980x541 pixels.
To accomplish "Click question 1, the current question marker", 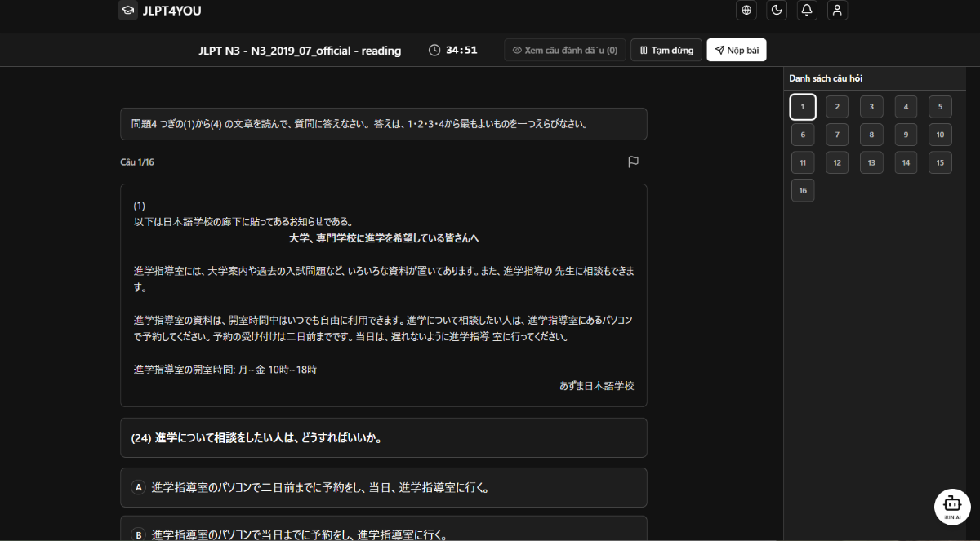I will tap(802, 106).
